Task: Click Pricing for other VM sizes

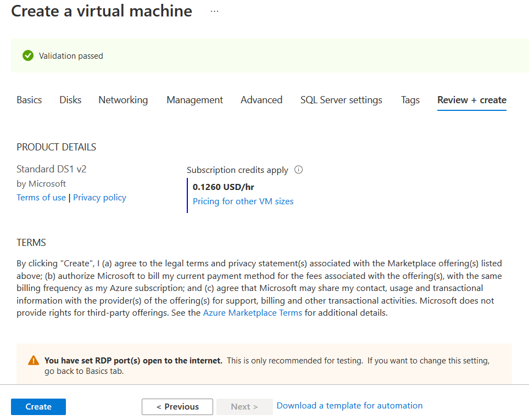Action: pyautogui.click(x=243, y=201)
